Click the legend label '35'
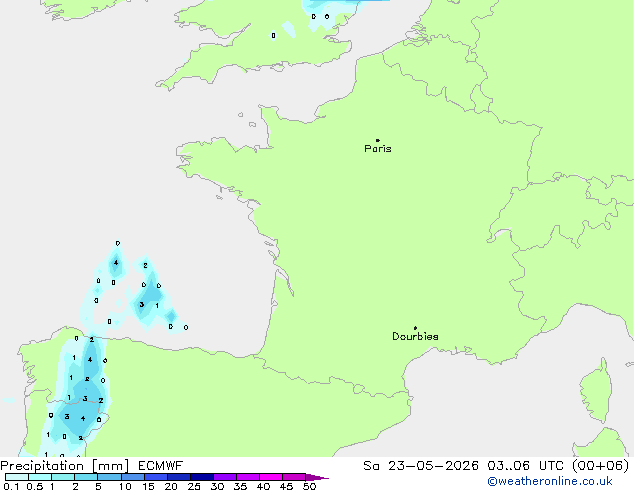Viewport: 634px width, 490px height. [240, 486]
